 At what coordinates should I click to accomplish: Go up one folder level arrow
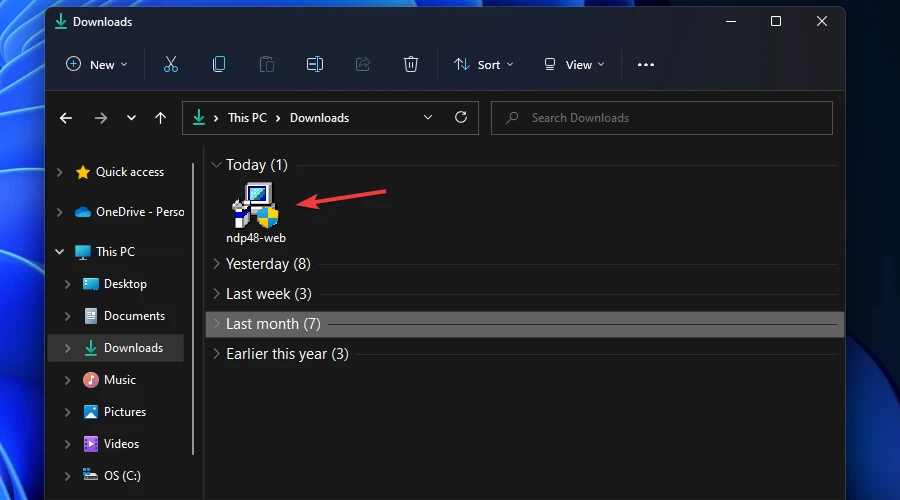click(160, 118)
